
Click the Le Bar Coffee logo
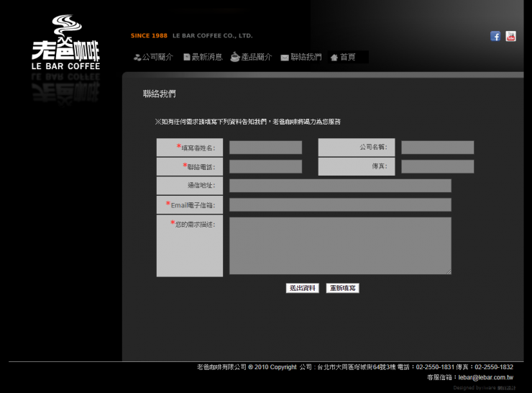tap(65, 45)
